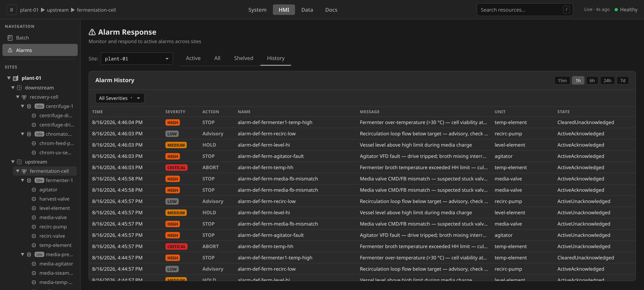Show the Shelved alarms tab
The height and width of the screenshot is (290, 644).
coord(243,58)
